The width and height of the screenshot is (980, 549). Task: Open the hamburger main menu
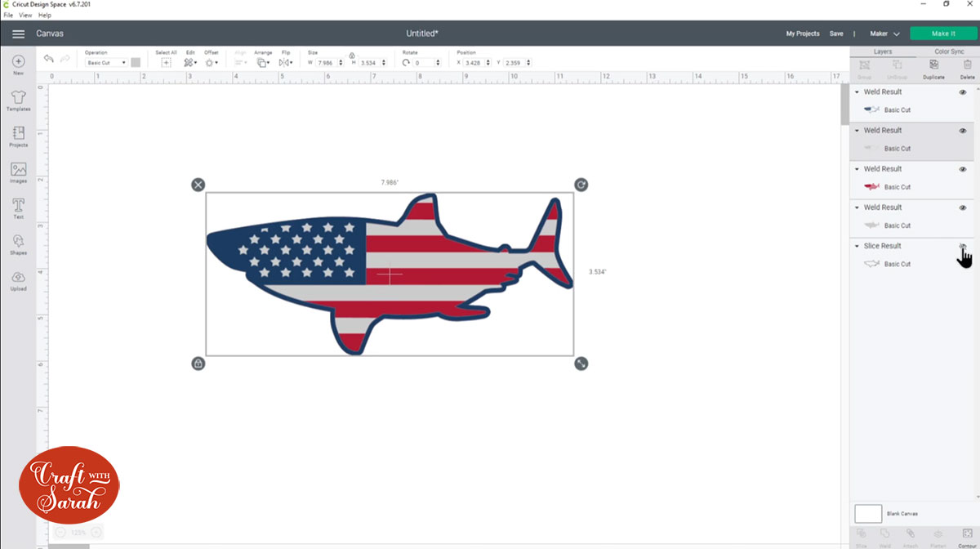tap(18, 33)
